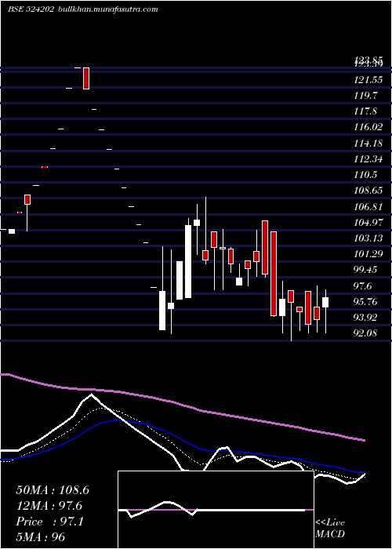Click the bullkhan.munafasutra.com watermark link text
The height and width of the screenshot is (549, 392).
[x=107, y=9]
